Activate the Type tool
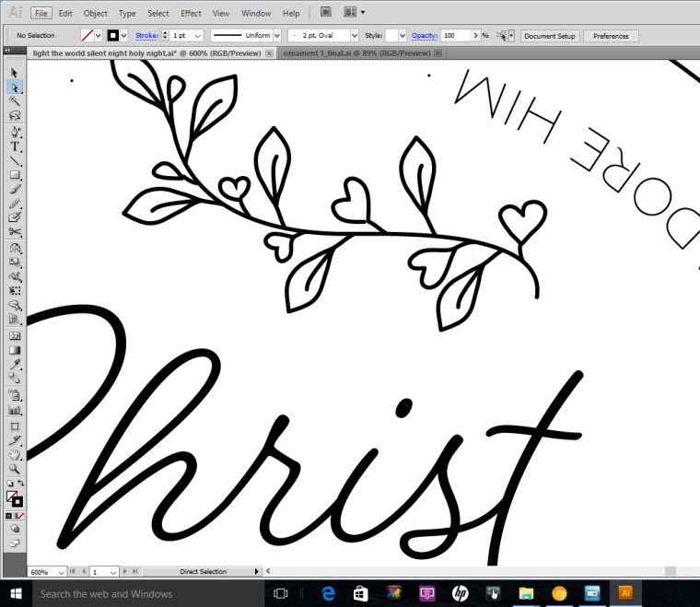 [x=15, y=146]
